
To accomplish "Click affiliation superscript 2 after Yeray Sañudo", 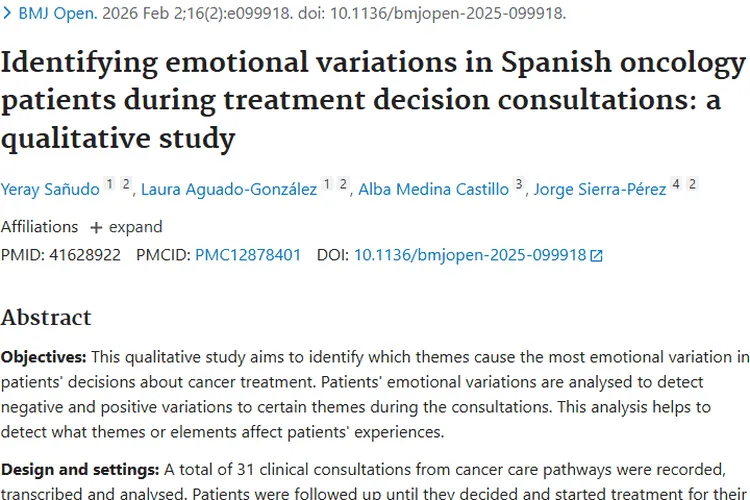I will (x=126, y=185).
